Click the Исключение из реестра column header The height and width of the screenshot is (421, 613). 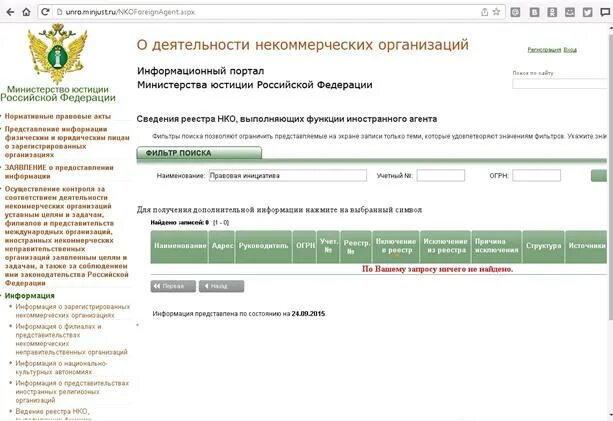445,246
